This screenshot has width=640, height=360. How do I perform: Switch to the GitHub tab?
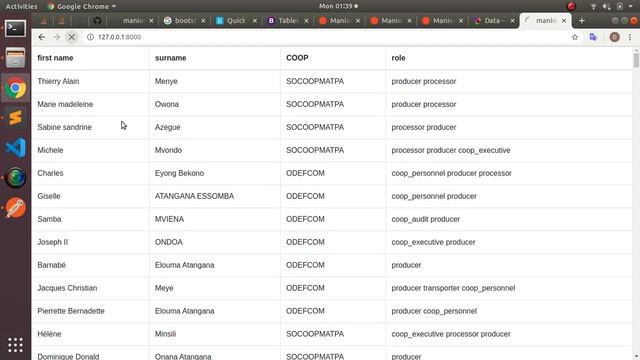(x=97, y=20)
